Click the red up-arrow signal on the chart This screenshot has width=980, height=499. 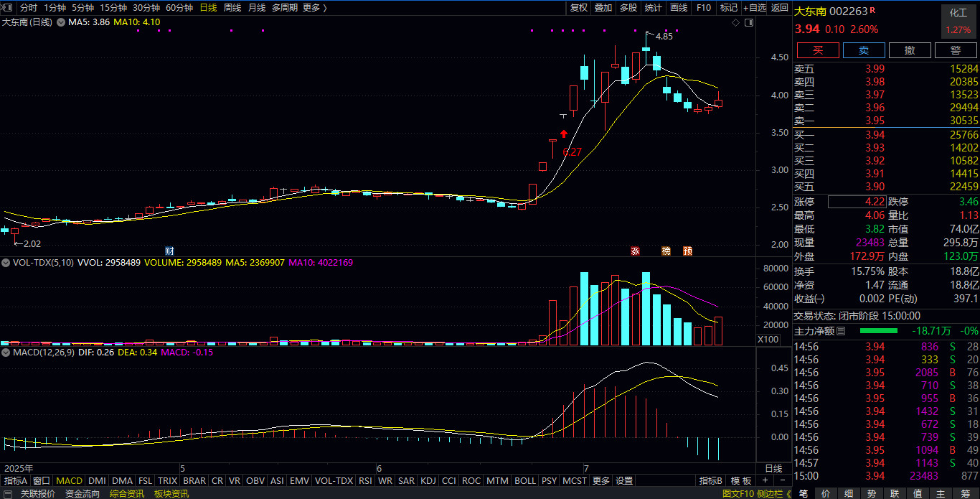[x=565, y=134]
